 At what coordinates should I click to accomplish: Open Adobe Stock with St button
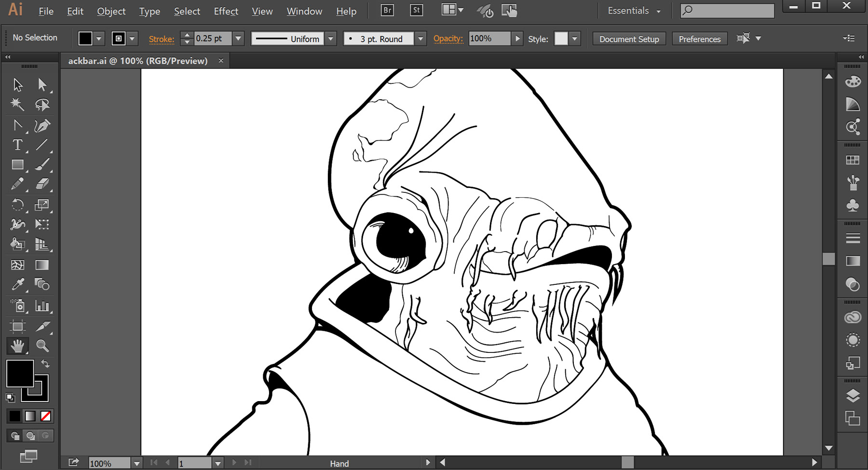[416, 10]
